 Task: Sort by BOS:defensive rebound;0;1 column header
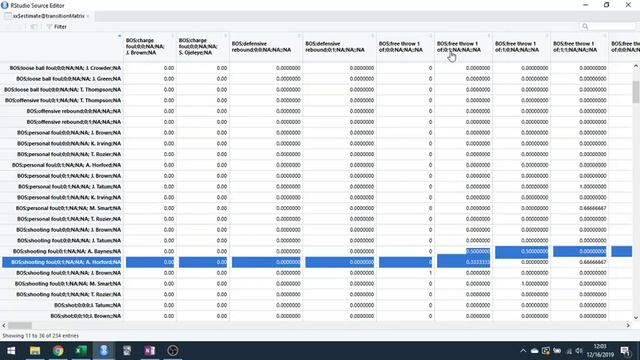(339, 47)
